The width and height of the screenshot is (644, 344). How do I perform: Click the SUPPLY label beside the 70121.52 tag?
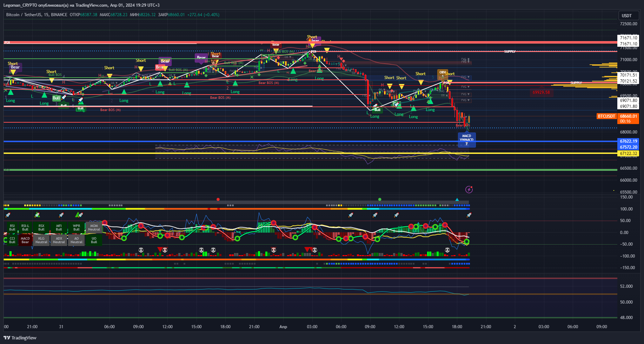pyautogui.click(x=576, y=83)
